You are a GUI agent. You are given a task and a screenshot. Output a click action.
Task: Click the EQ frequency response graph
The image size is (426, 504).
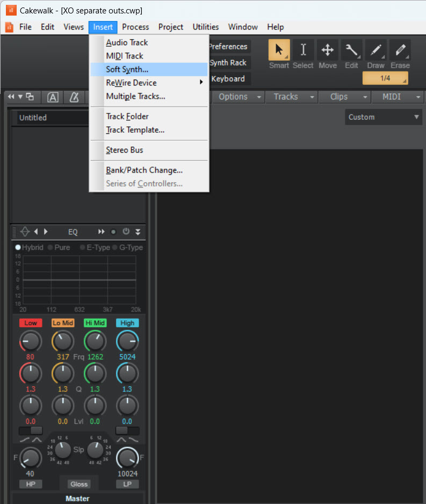[x=80, y=280]
